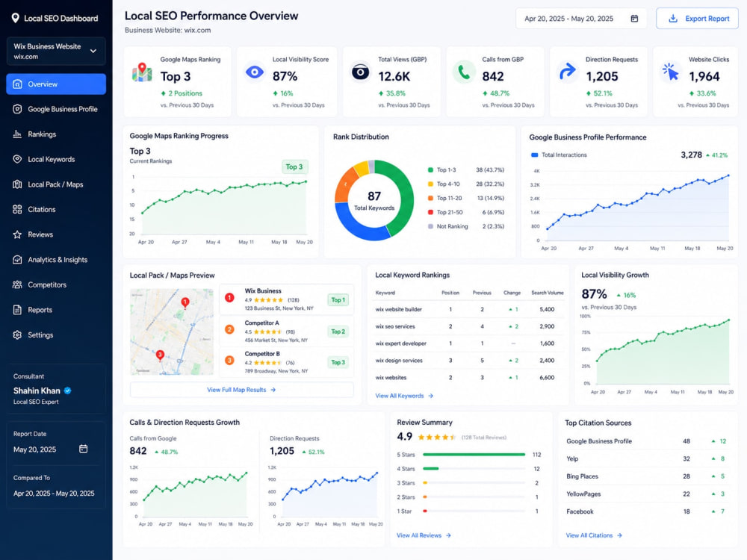Screen dimensions: 747x560
Task: Click the Top 1 badge for Wix Business
Action: (x=338, y=300)
